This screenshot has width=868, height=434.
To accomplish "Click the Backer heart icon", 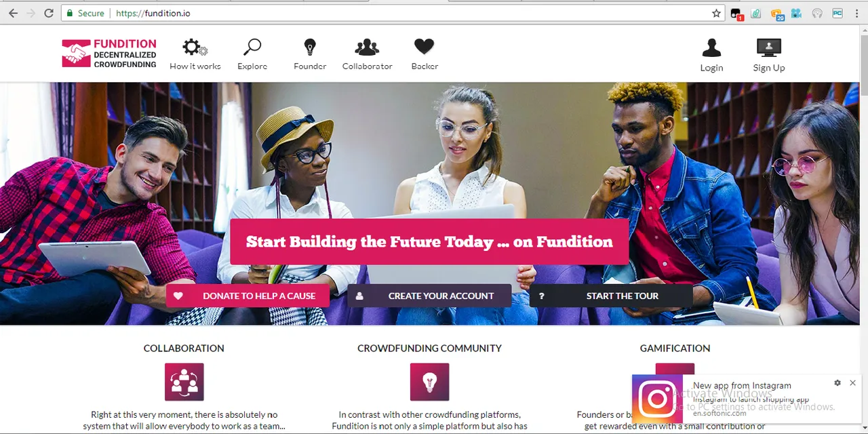I will [x=425, y=47].
